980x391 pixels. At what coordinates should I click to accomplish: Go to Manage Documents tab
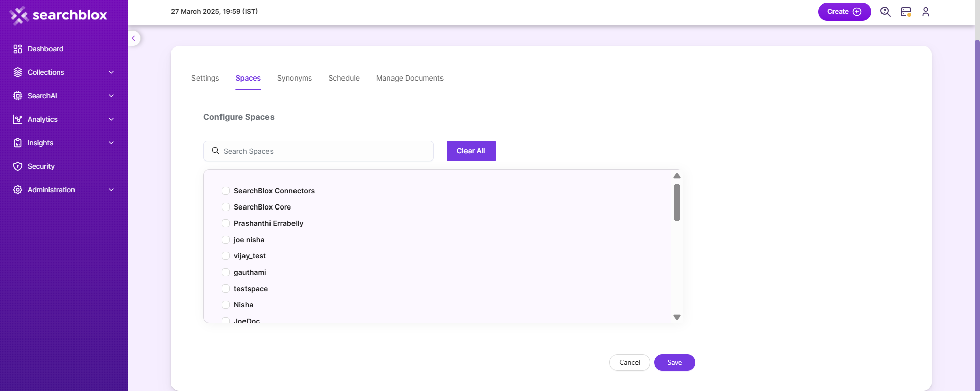tap(410, 78)
